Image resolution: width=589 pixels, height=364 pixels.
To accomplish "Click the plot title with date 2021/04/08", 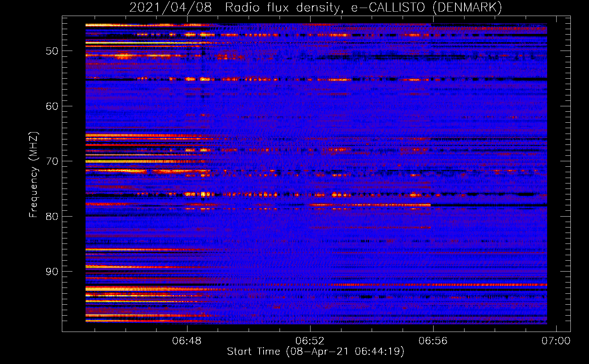I will pyautogui.click(x=316, y=7).
